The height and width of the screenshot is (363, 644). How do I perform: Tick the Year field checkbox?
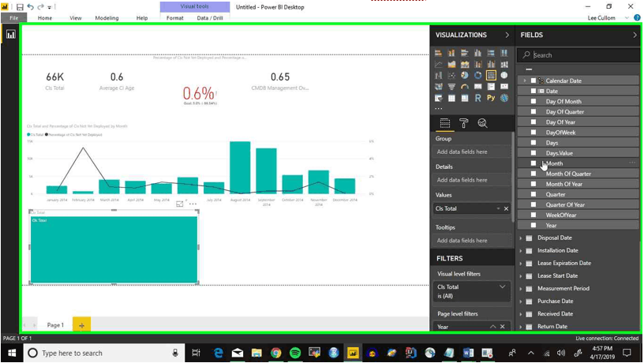tap(534, 225)
